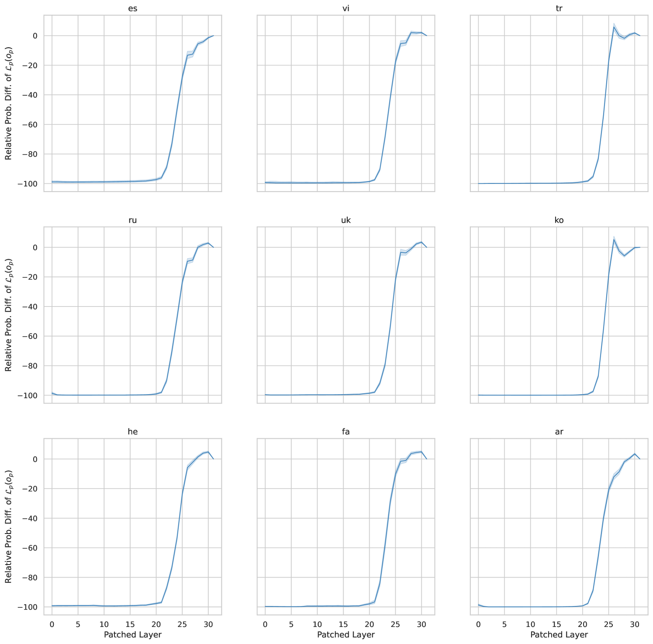Screen dimensions: 653x644
Task: Click the '0' y-tick of the 'es' plot
Action: 36,36
